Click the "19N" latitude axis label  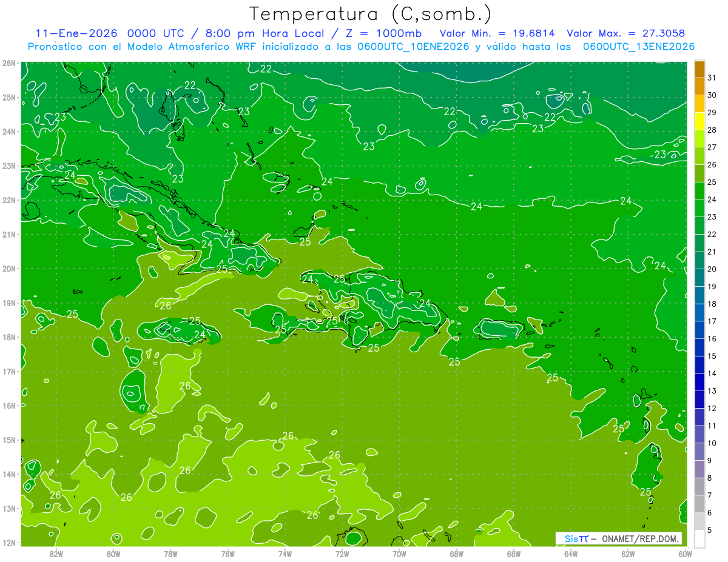(x=8, y=303)
